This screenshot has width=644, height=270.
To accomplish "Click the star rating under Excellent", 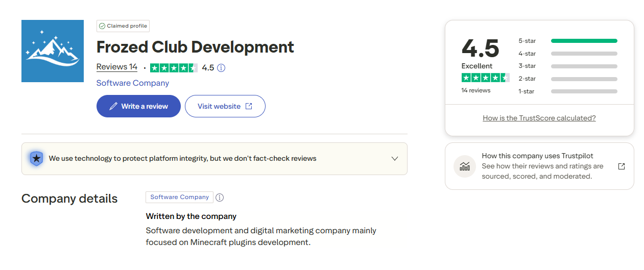I will coord(485,78).
